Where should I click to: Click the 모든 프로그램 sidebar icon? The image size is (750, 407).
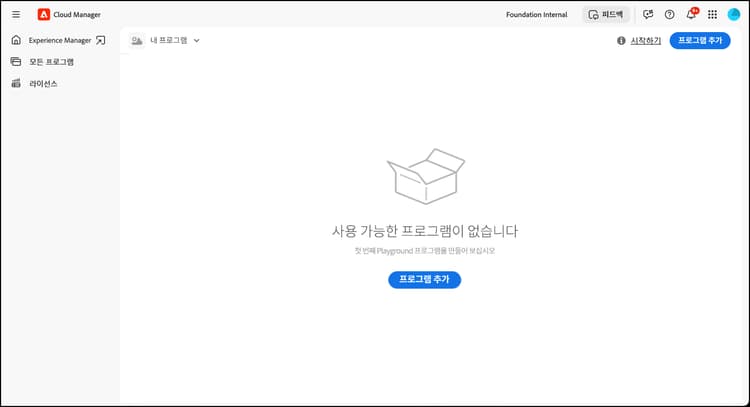coord(16,62)
